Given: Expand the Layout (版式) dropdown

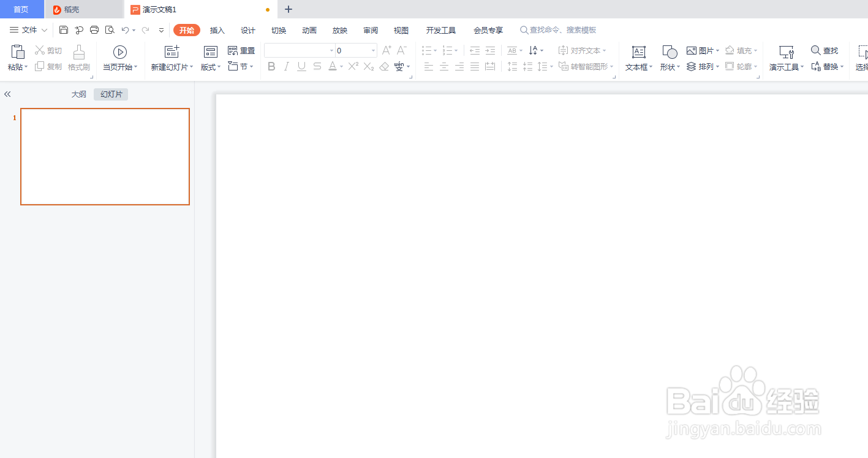Looking at the screenshot, I should tap(211, 67).
